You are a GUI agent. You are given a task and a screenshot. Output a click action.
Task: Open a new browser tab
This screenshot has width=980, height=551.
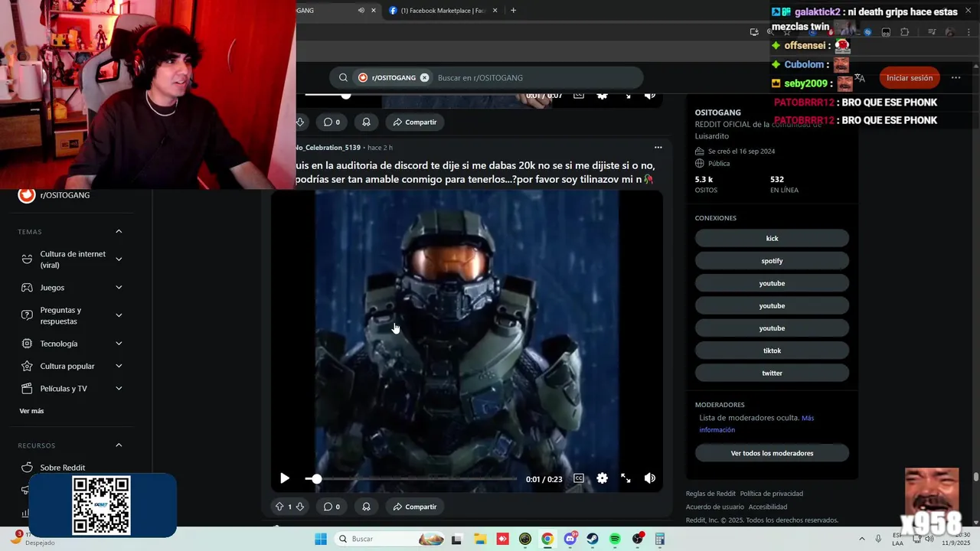(x=513, y=10)
